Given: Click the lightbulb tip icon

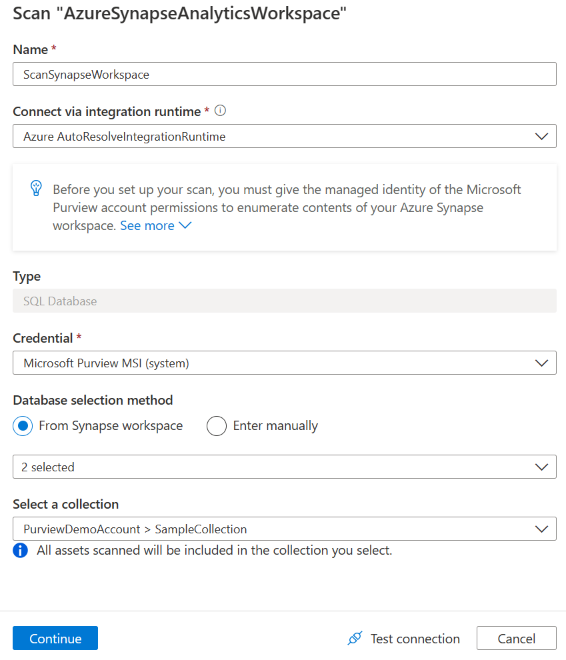Looking at the screenshot, I should (x=36, y=188).
